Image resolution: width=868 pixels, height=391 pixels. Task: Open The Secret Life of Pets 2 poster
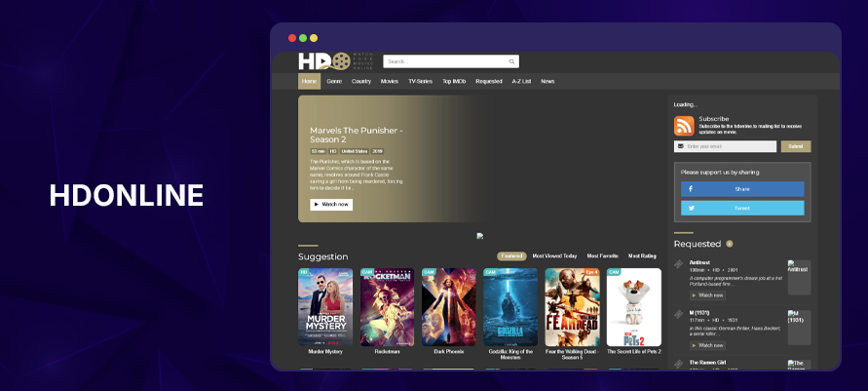634,307
